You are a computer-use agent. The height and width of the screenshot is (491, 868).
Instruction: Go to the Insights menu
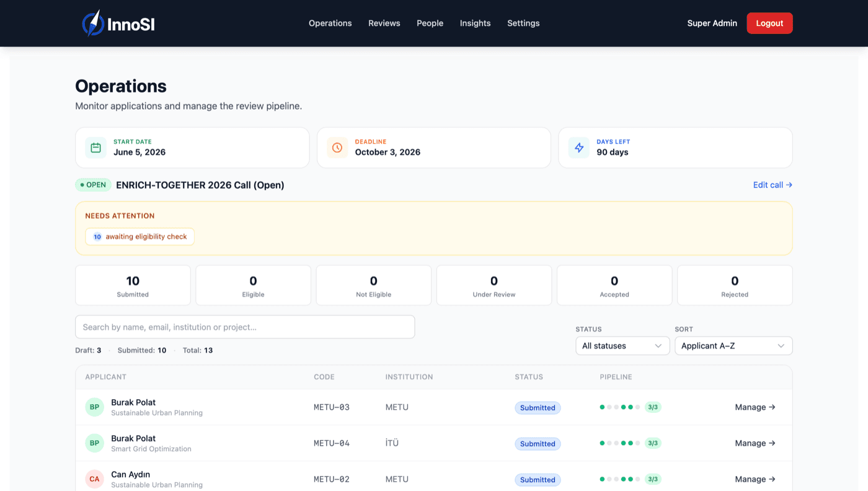[476, 23]
